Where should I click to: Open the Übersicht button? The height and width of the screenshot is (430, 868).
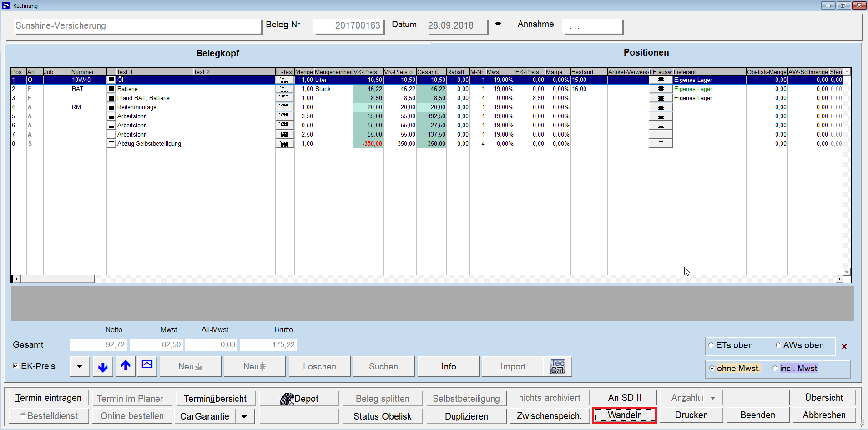click(824, 398)
